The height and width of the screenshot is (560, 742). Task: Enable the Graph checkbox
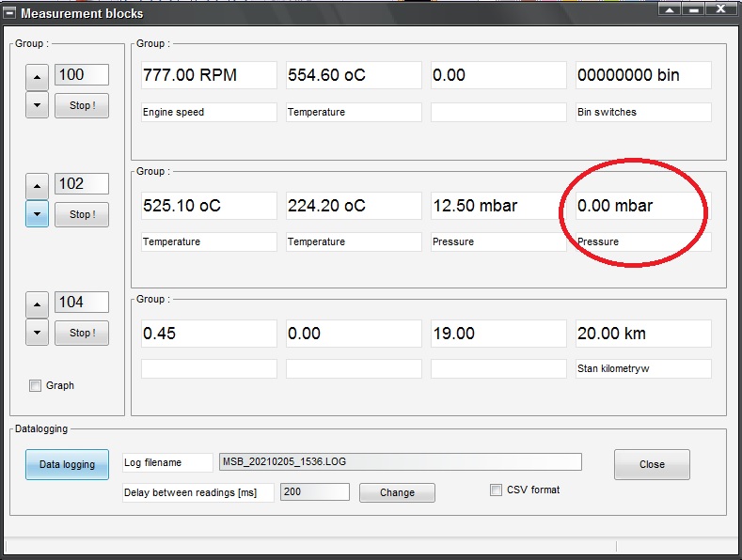(36, 385)
